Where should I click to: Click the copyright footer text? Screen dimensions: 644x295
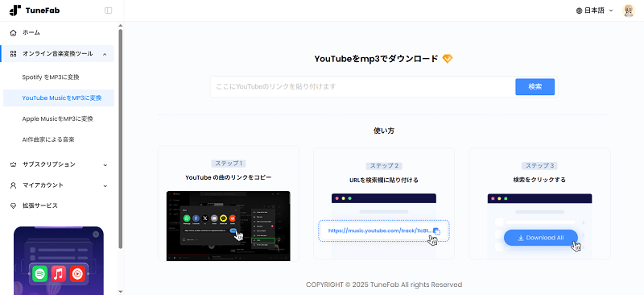(x=384, y=285)
